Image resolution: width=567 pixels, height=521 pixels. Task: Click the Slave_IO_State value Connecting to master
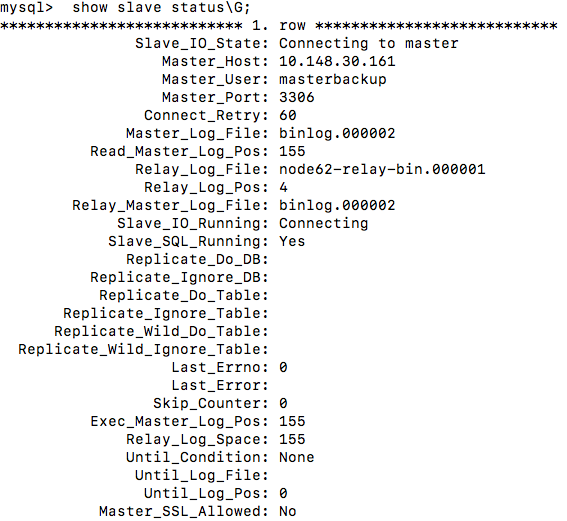pyautogui.click(x=369, y=44)
